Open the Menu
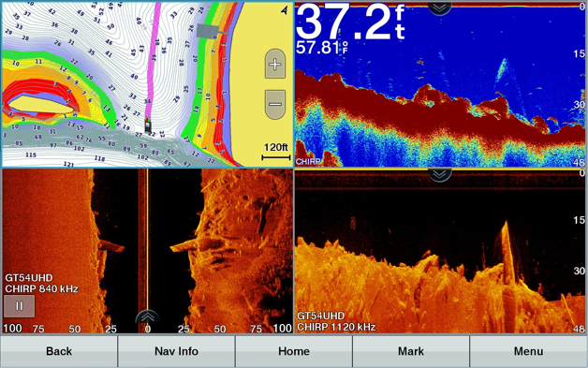 click(x=528, y=351)
